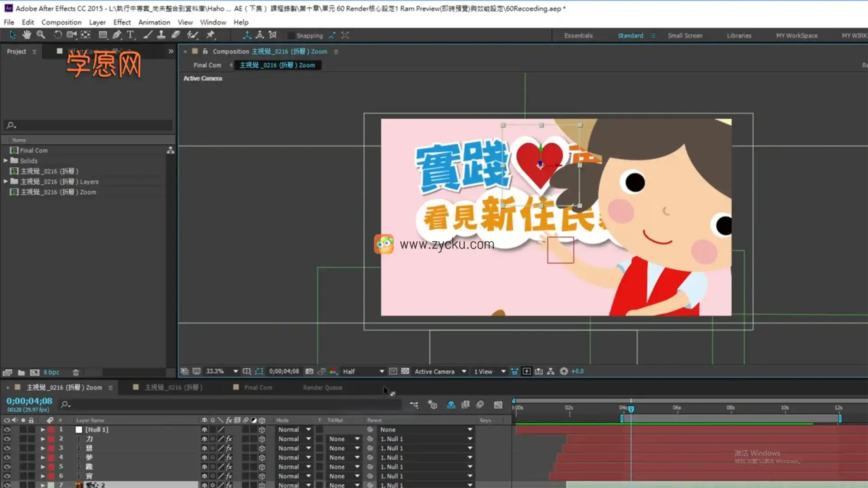
Task: Switch to the Small Screen workspace
Action: tap(685, 35)
